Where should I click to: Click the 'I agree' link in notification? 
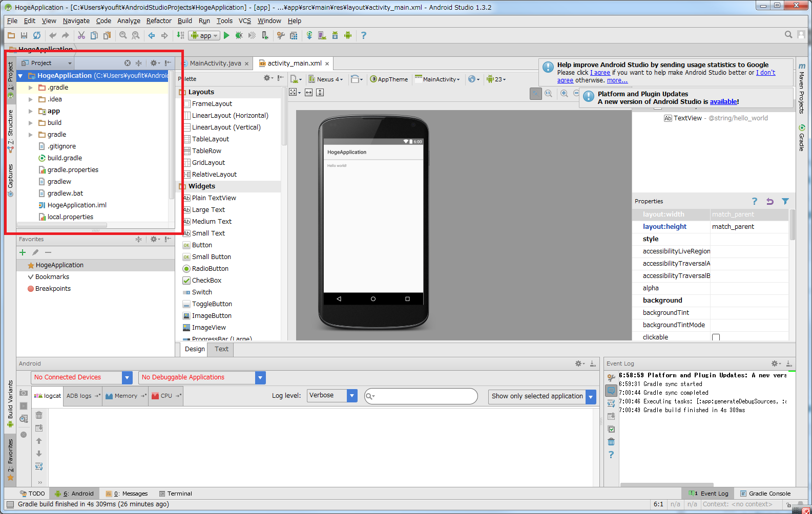[600, 73]
